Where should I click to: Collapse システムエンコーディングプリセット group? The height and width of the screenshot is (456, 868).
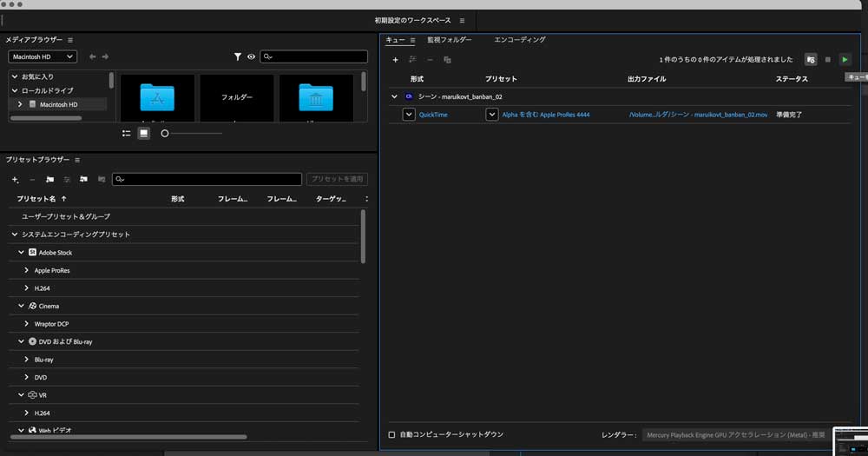(x=15, y=235)
